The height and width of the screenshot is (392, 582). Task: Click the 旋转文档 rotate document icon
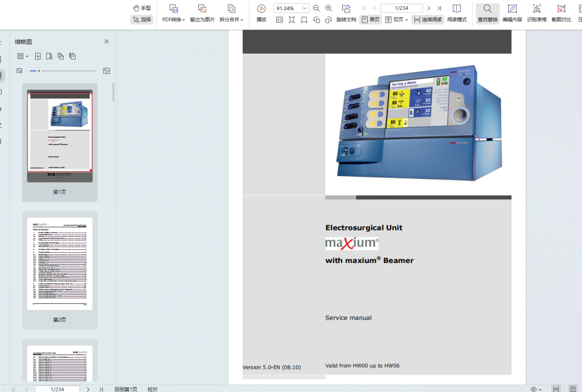(x=346, y=8)
